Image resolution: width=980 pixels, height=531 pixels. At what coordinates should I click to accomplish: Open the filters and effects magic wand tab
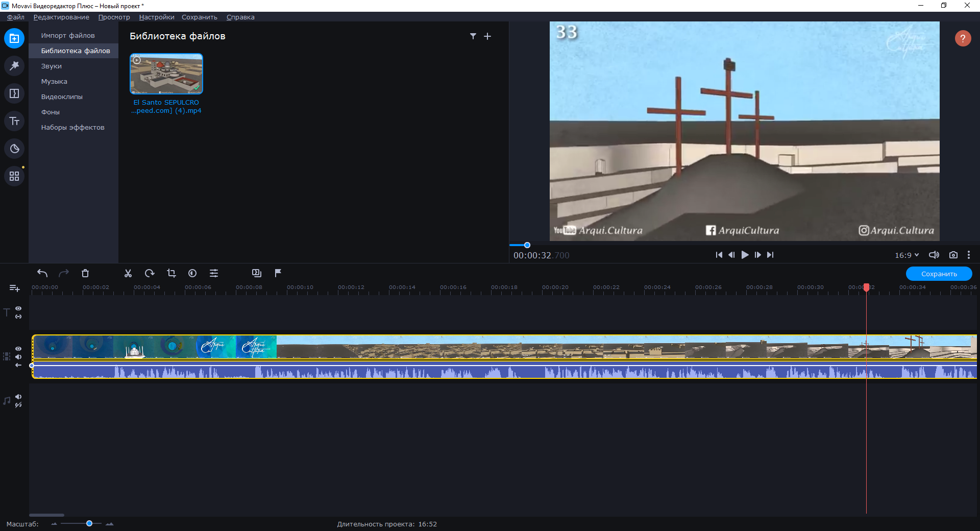(14, 66)
